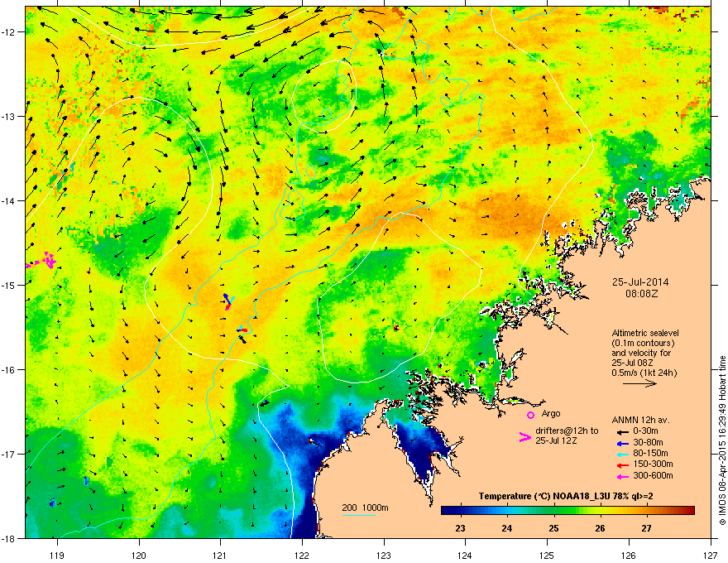
Task: Click the blue mooring arrows near 121°E, -15.2
Action: click(x=227, y=301)
